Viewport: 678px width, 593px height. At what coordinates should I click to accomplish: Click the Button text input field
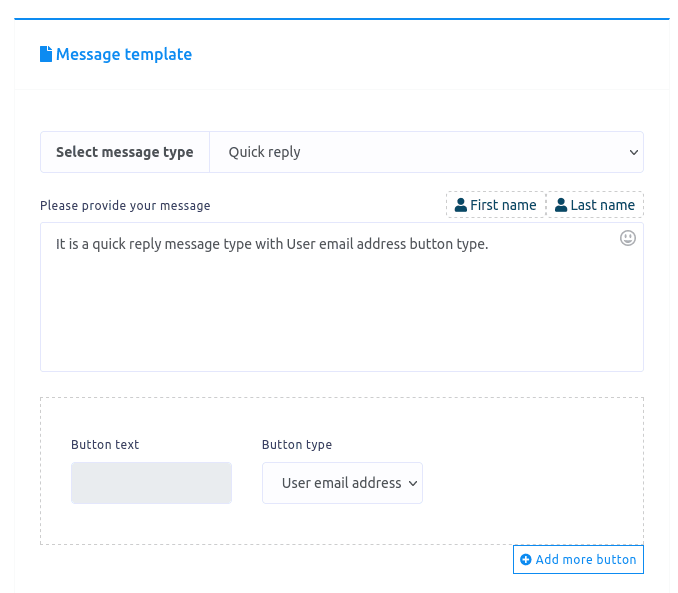click(151, 483)
